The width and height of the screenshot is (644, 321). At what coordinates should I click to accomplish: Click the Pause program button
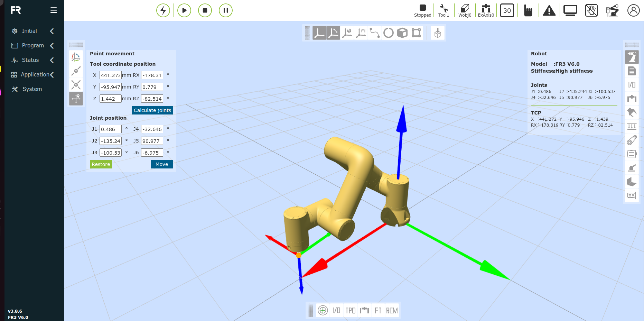pyautogui.click(x=225, y=10)
